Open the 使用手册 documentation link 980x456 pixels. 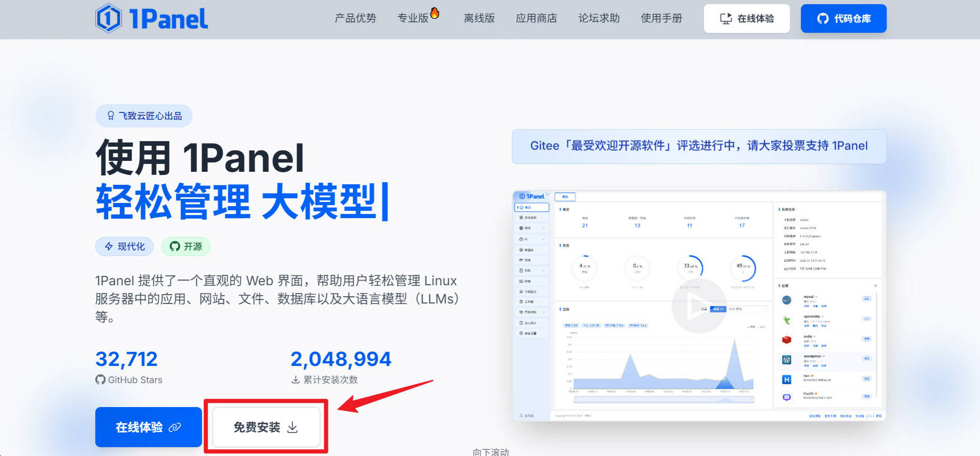pyautogui.click(x=662, y=18)
